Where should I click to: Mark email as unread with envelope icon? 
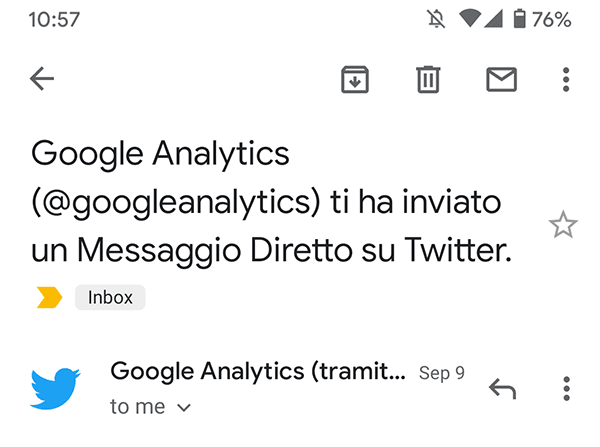(501, 80)
